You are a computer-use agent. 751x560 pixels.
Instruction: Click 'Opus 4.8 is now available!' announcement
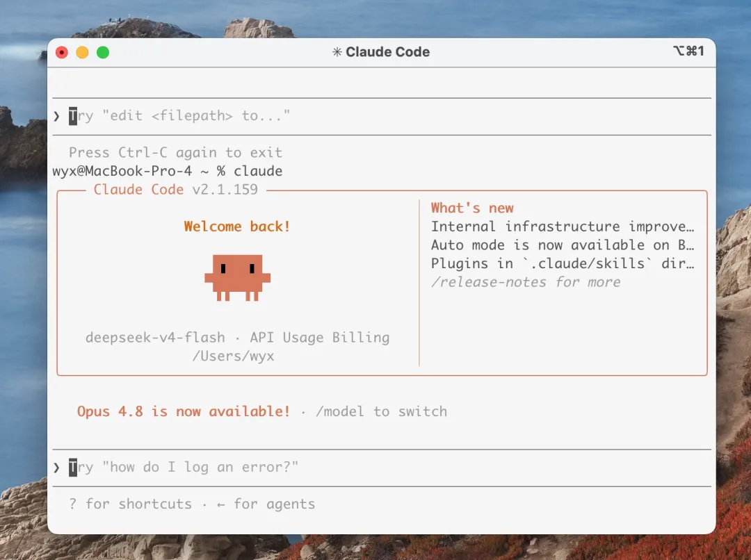[x=184, y=411]
